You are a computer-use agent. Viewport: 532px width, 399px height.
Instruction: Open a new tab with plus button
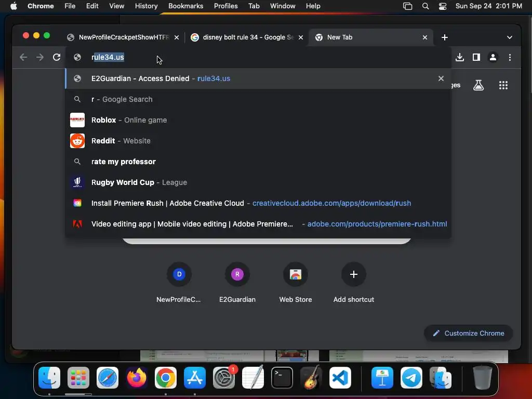(445, 37)
